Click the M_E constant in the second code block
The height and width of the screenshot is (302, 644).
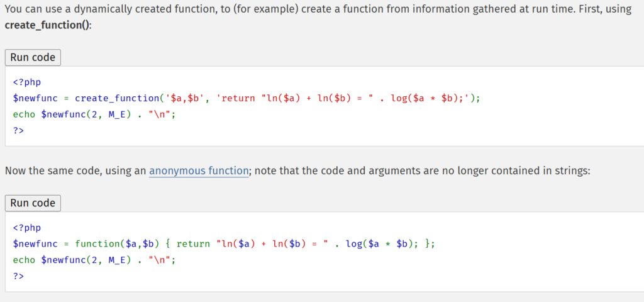118,260
